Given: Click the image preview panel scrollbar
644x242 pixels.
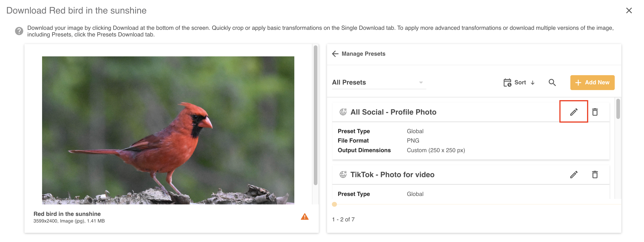Looking at the screenshot, I should pos(316,115).
